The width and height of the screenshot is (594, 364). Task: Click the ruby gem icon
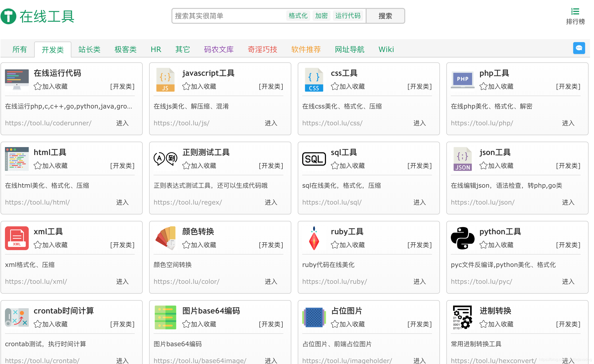coord(314,238)
